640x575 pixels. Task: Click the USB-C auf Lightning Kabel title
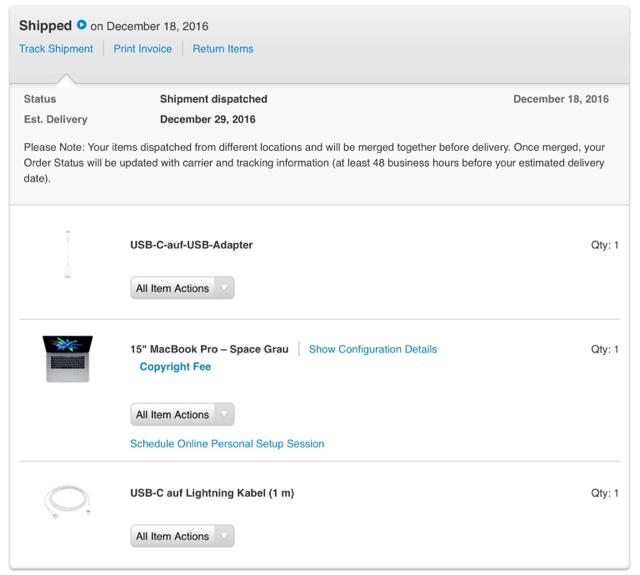point(212,493)
